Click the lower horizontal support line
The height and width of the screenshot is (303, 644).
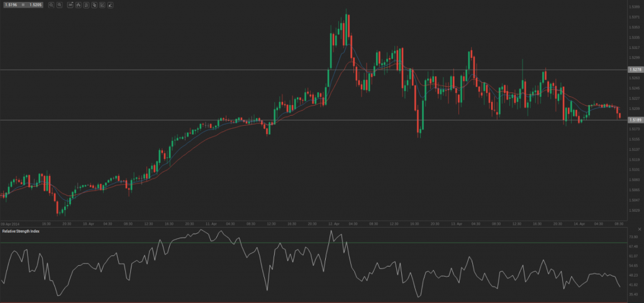(x=189, y=119)
